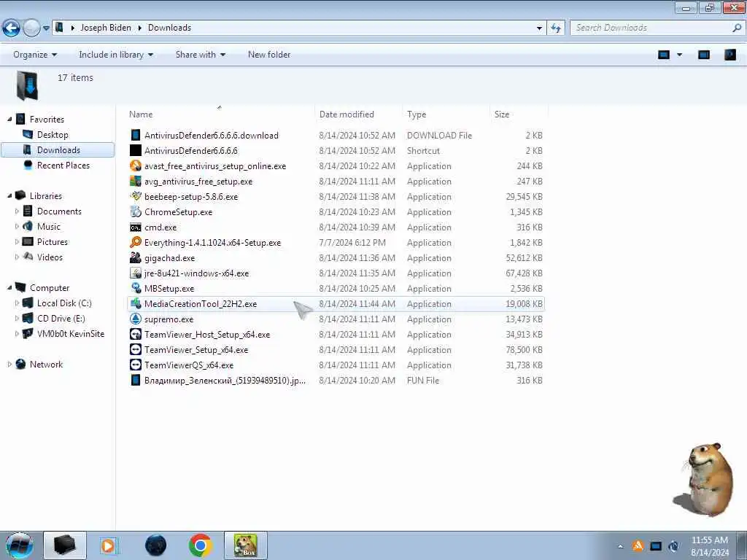
Task: Select the beebeep-setup-5.8.6.exe icon
Action: click(136, 196)
